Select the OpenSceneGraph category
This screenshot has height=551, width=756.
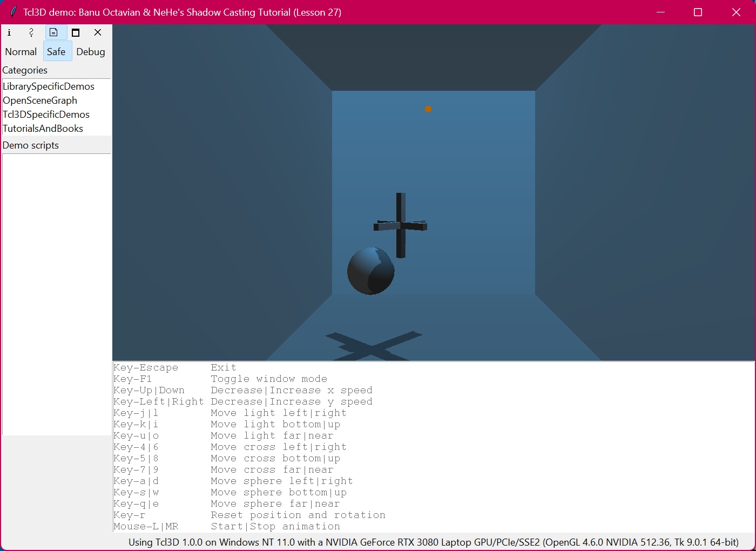pyautogui.click(x=40, y=100)
